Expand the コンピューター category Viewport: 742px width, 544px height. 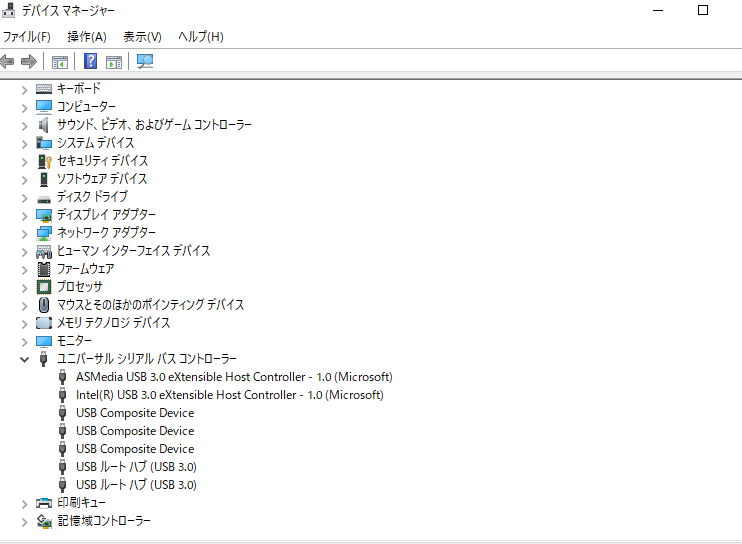[x=25, y=108]
